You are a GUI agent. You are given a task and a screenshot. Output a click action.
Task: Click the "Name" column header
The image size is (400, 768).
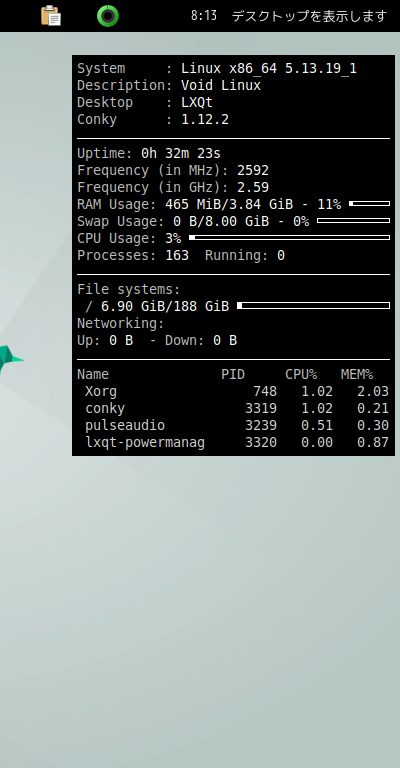pos(93,375)
